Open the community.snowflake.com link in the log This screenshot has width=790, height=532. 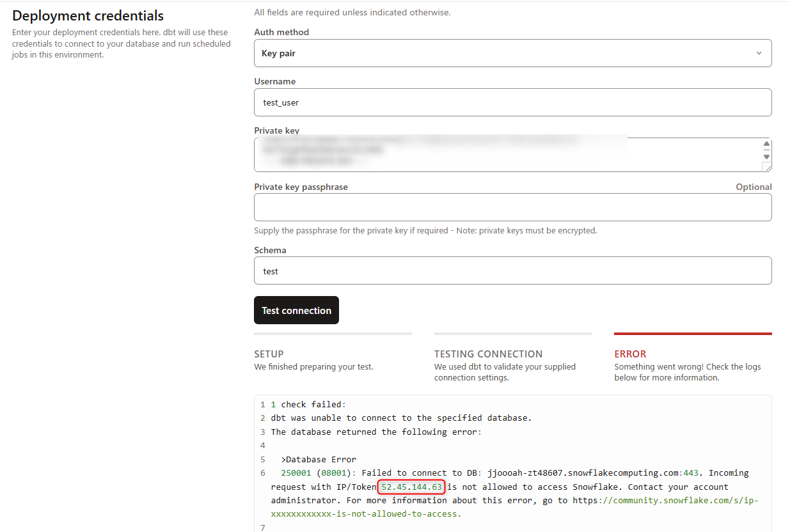click(x=665, y=500)
